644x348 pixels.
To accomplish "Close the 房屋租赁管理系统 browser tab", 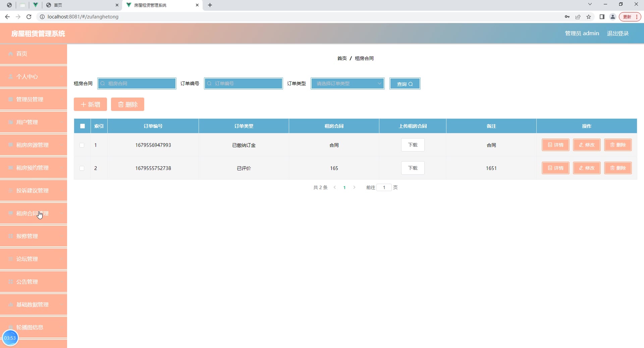I will (x=197, y=5).
